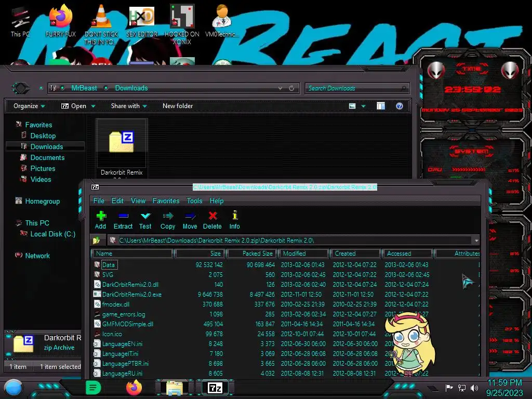The height and width of the screenshot is (399, 532).
Task: Select the Data folder in 7-Zip list
Action: click(109, 264)
